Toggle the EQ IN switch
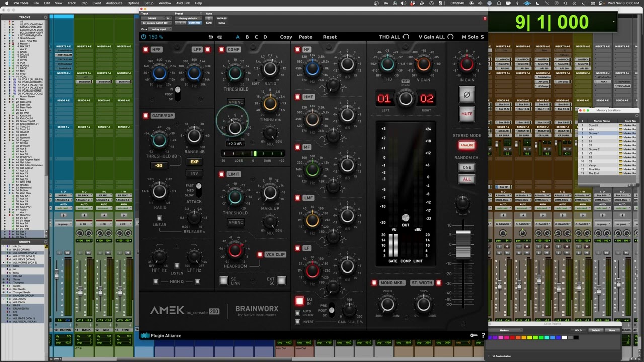The width and height of the screenshot is (644, 362). click(300, 301)
